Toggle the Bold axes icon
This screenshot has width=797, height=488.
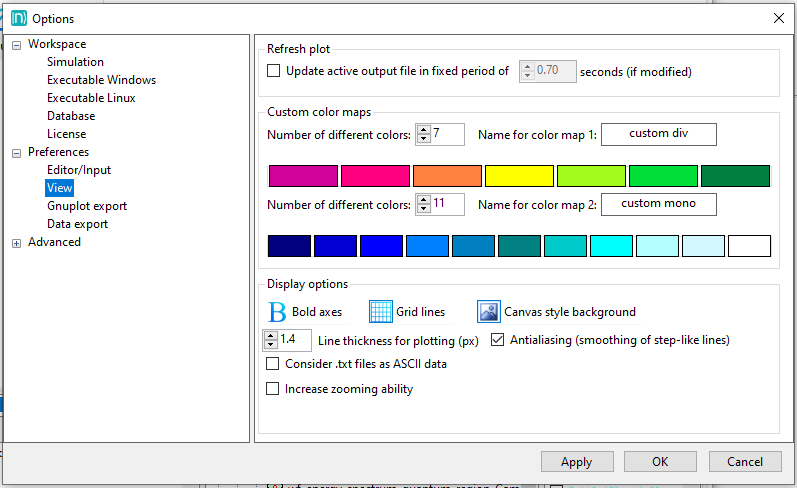(277, 312)
